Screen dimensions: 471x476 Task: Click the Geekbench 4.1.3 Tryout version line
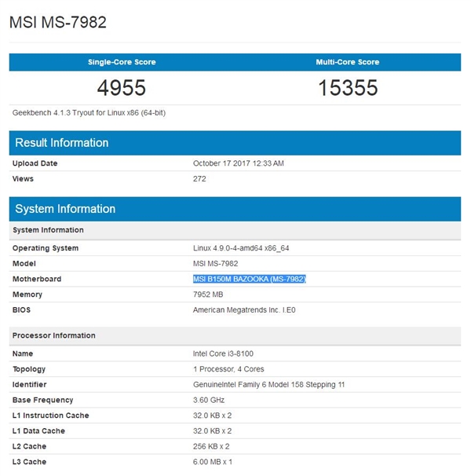click(x=89, y=113)
